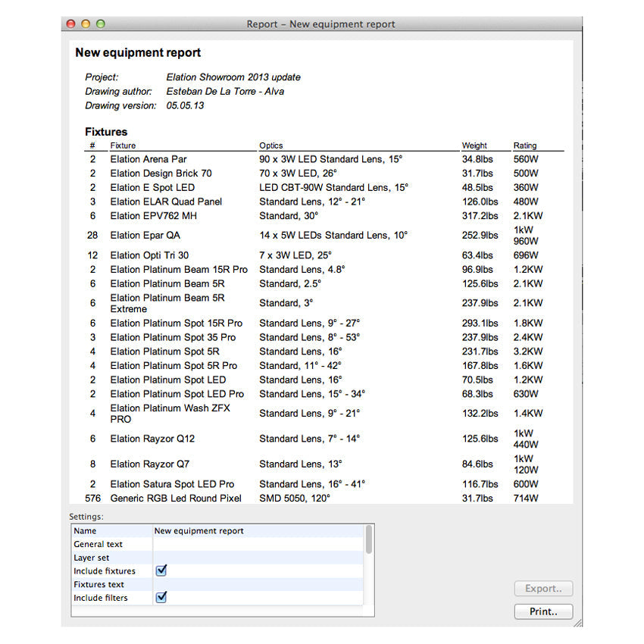This screenshot has height=644, width=644.
Task: Click the Weight column header
Action: 474,145
